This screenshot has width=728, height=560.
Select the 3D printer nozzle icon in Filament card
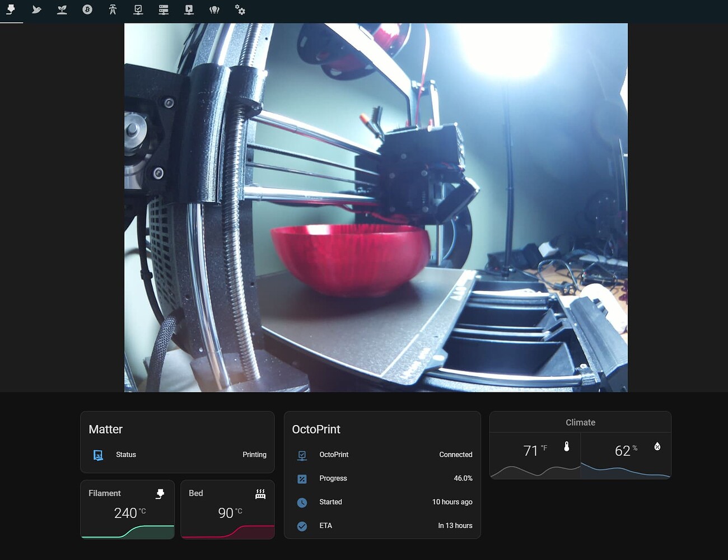[x=160, y=493]
